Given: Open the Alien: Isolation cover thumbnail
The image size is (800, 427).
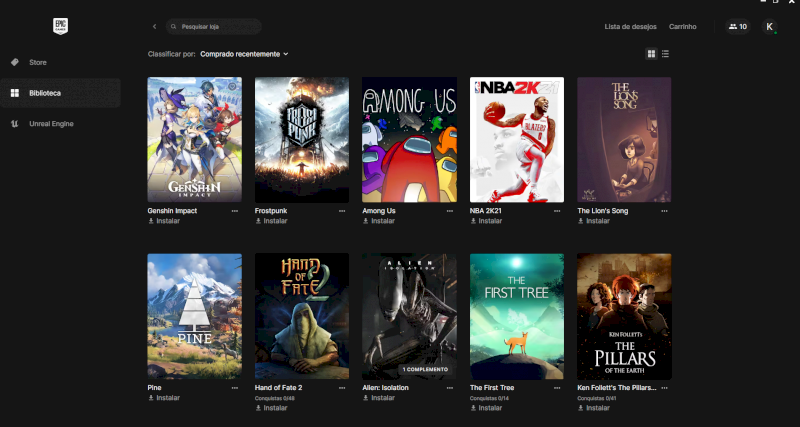Looking at the screenshot, I should pyautogui.click(x=409, y=316).
